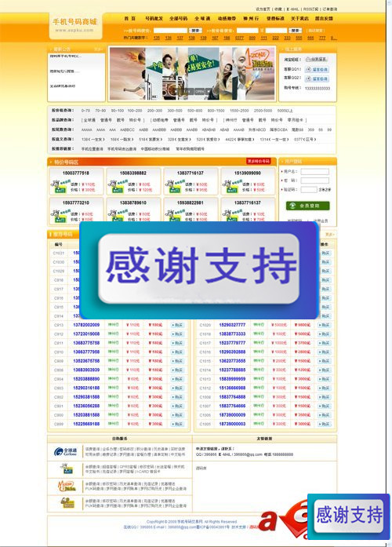Click the green 会员登陆 login button

pos(307,206)
